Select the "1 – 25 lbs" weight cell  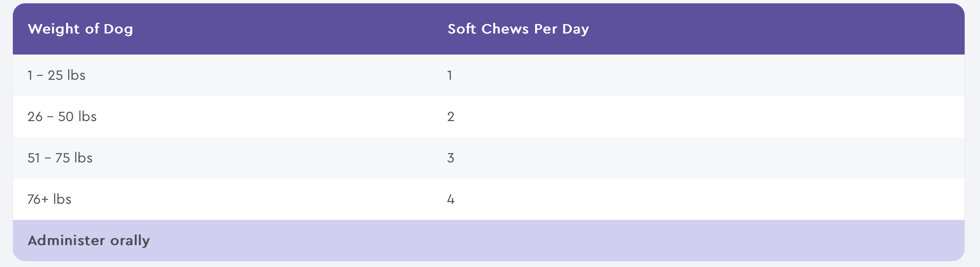click(57, 75)
